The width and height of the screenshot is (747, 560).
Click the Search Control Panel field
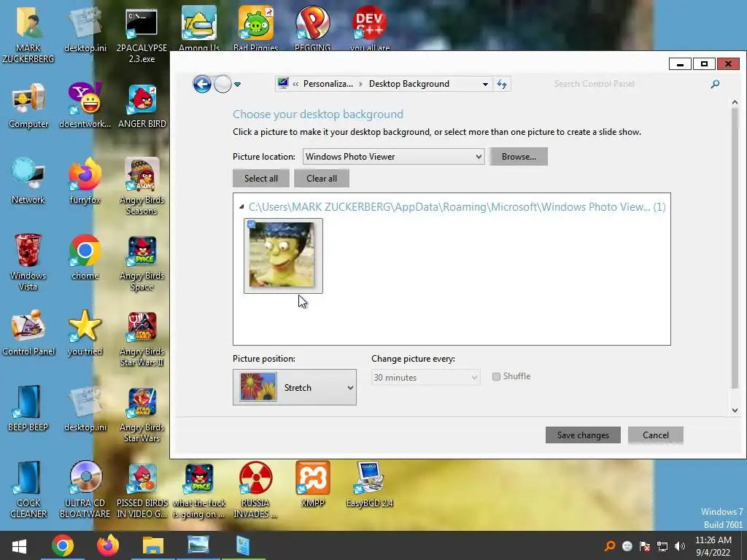tap(629, 85)
